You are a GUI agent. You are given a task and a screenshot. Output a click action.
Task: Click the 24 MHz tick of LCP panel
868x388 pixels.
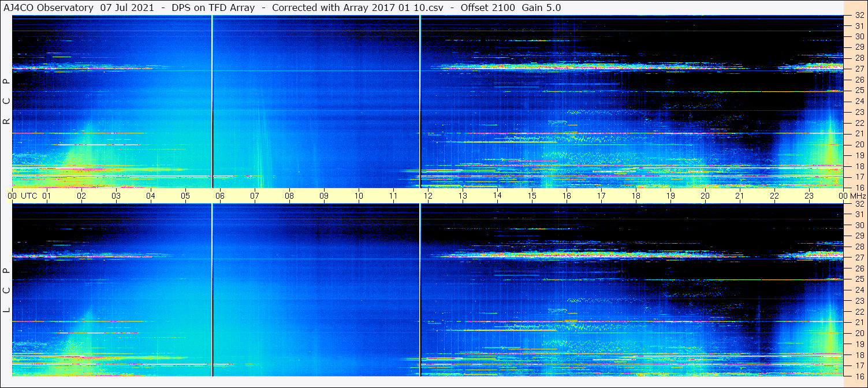[x=859, y=290]
